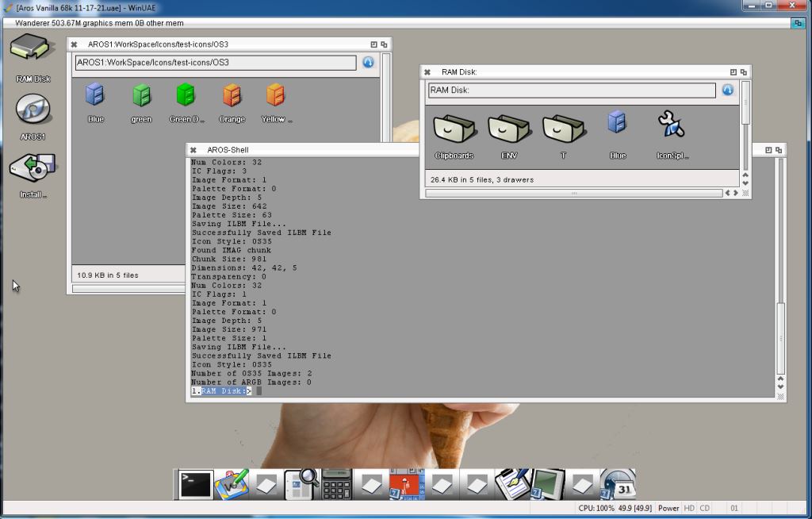Go to parent of RAM Disk window
Viewport: 812px width, 519px height.
[x=728, y=90]
